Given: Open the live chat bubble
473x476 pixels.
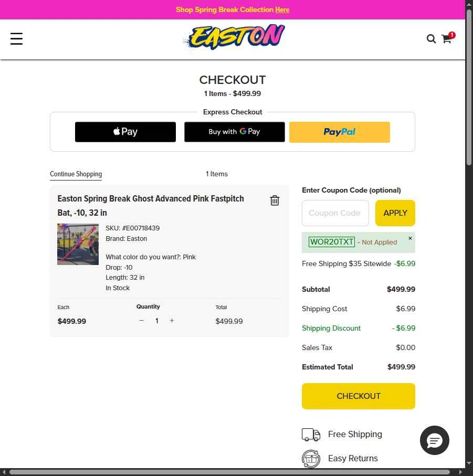Looking at the screenshot, I should [435, 440].
